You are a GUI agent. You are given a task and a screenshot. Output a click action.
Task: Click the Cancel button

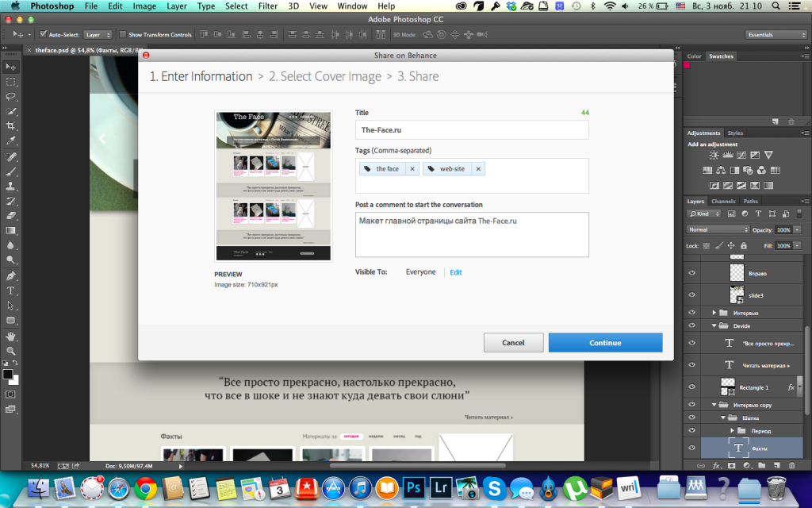coord(513,343)
